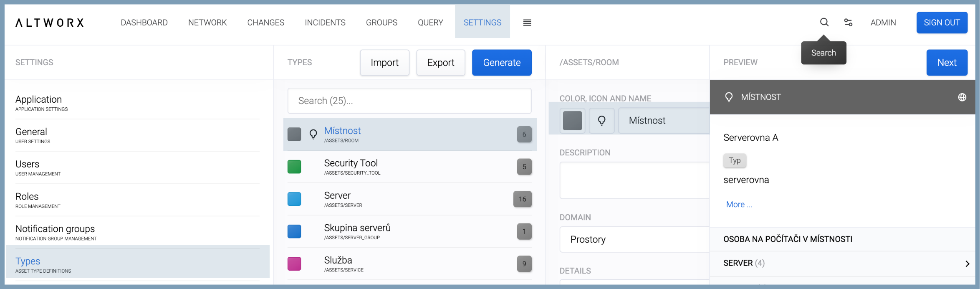
Task: Focus the Search (25) types field
Action: (x=409, y=101)
